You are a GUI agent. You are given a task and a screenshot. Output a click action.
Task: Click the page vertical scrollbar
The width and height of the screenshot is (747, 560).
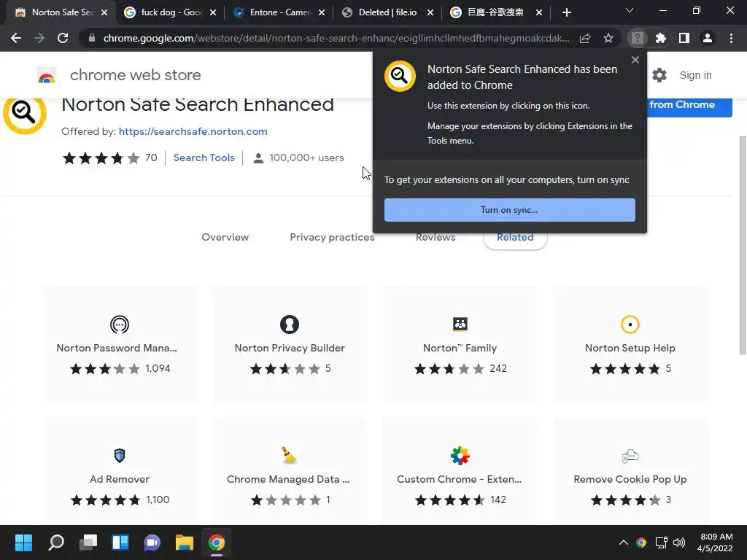click(742, 245)
